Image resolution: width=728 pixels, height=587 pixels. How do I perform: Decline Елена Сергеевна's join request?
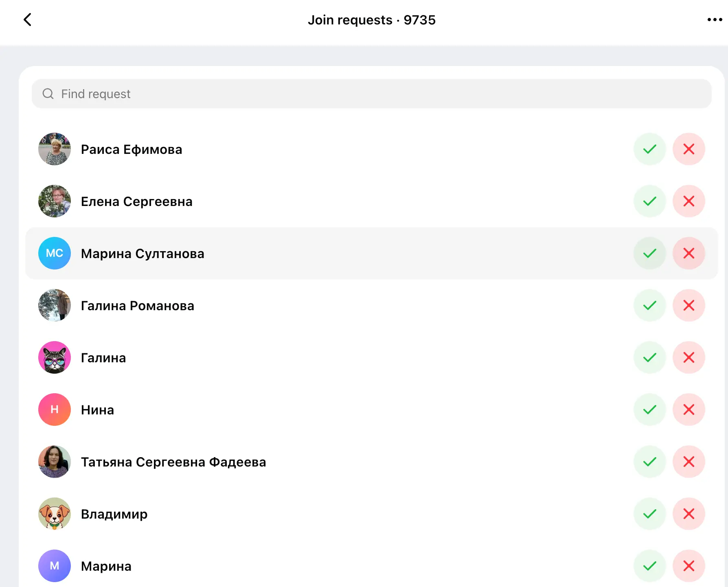pyautogui.click(x=689, y=201)
